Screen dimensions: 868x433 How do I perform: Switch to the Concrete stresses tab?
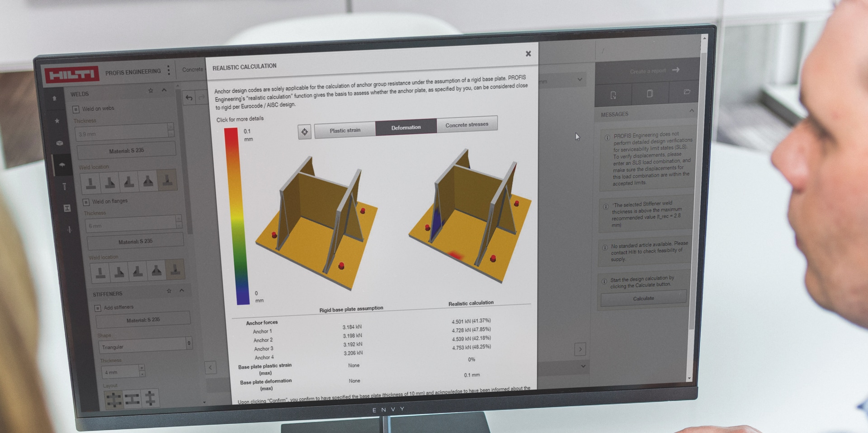click(467, 124)
